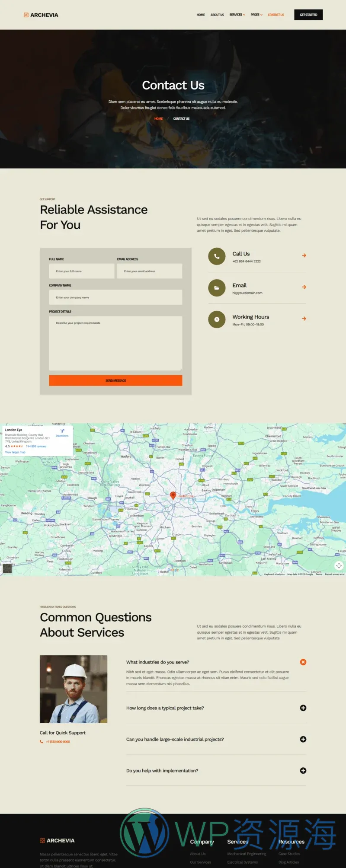Collapse the "What industries do you serve?" answer

click(x=303, y=662)
